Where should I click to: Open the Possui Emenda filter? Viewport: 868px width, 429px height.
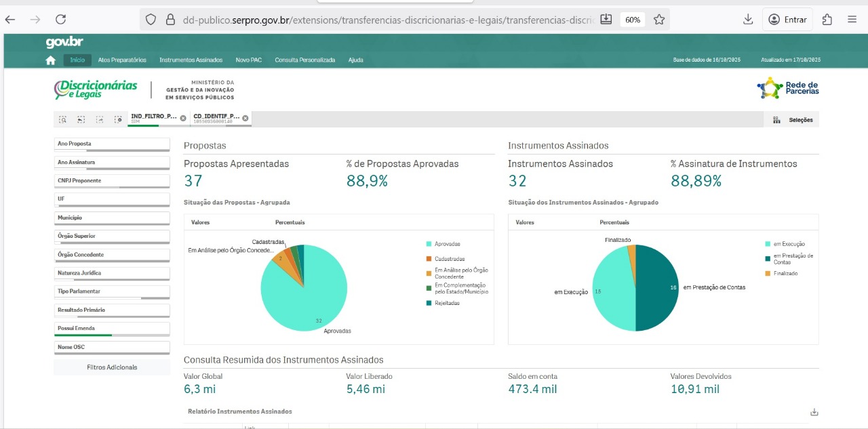coord(112,329)
